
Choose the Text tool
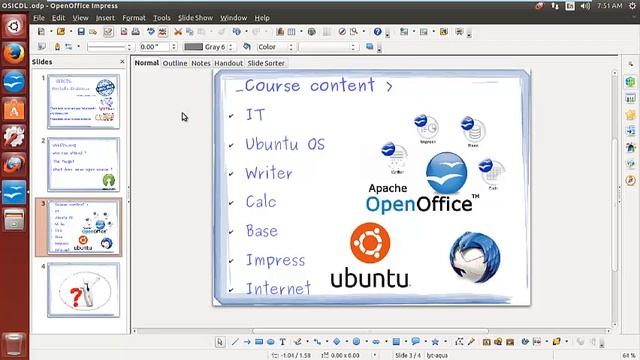(282, 342)
